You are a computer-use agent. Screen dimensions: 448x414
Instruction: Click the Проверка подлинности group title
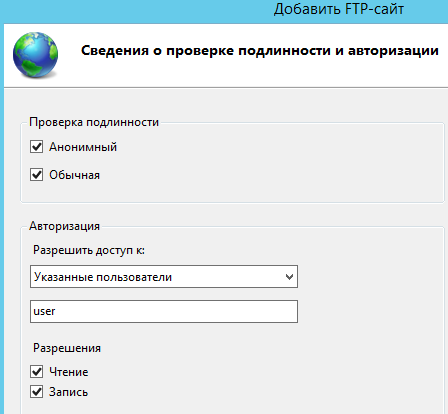94,122
